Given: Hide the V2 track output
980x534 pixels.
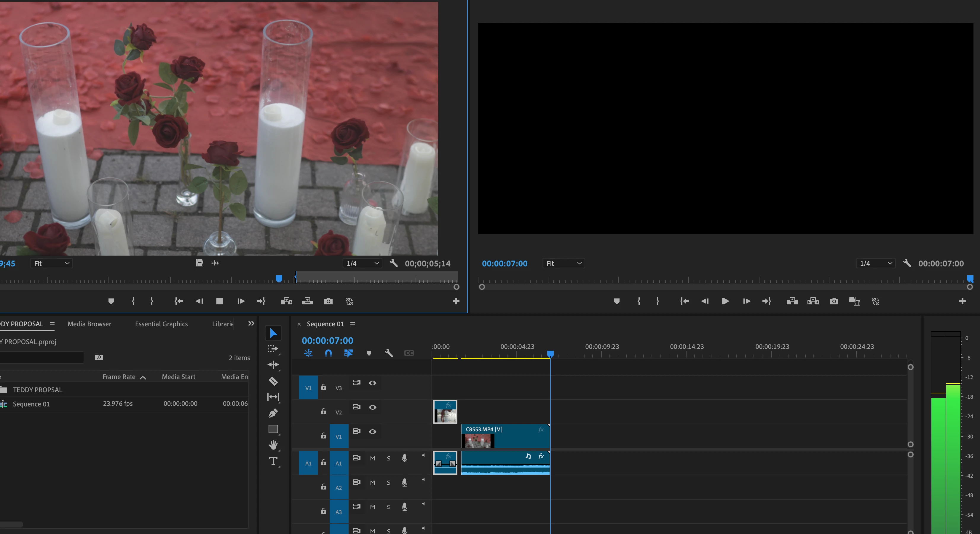Looking at the screenshot, I should (x=372, y=407).
